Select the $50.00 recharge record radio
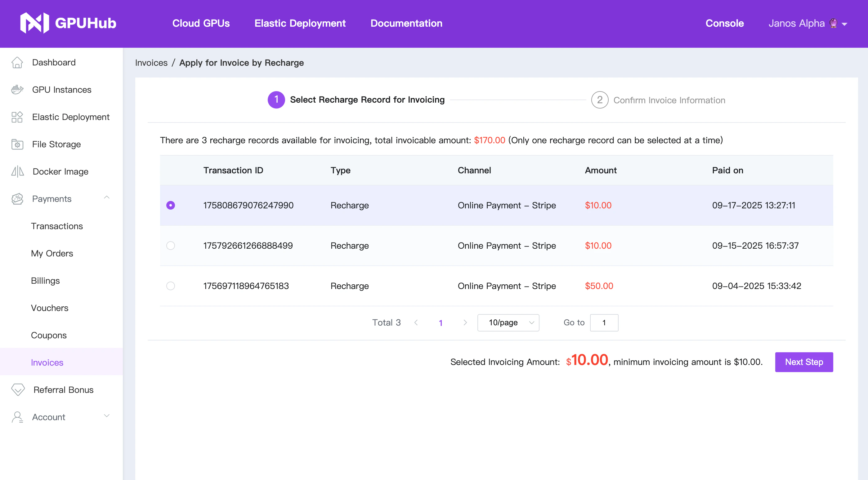The image size is (868, 480). coord(171,286)
